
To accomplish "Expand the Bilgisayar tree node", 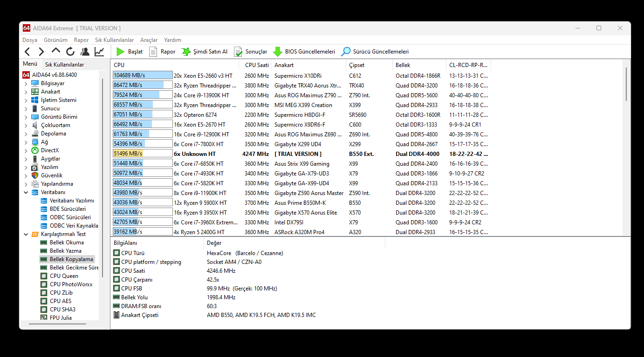I will point(26,83).
